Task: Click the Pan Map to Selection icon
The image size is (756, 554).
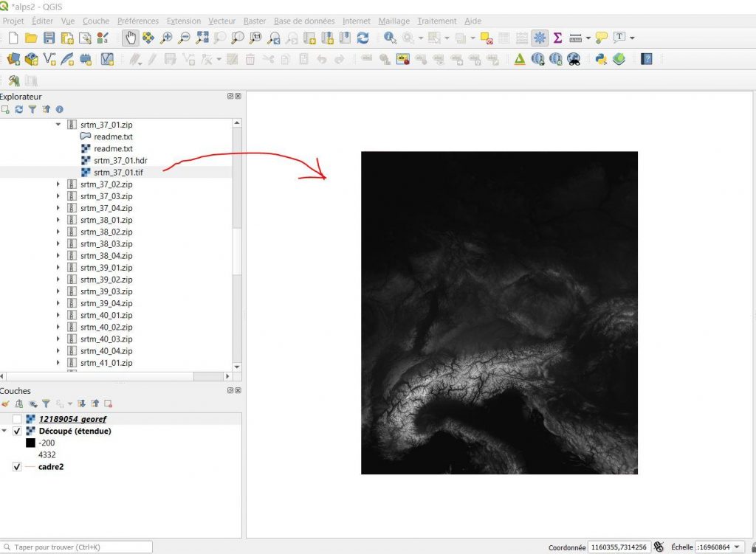Action: point(148,38)
